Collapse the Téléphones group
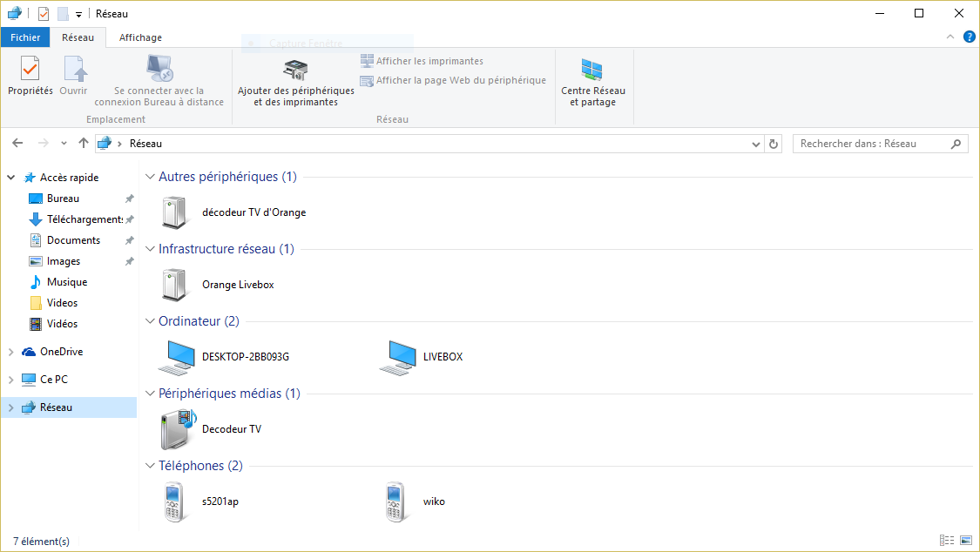The width and height of the screenshot is (980, 552). coord(150,465)
